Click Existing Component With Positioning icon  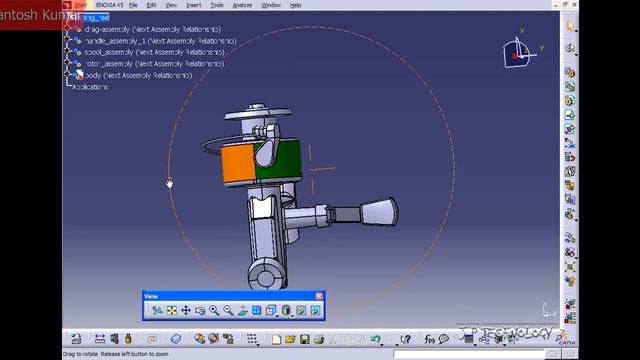pos(570,129)
